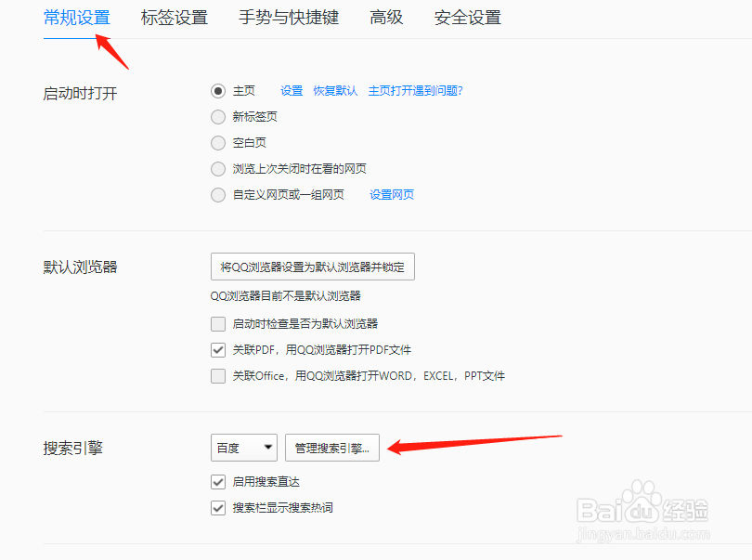Click the 设置 link beside 主页
This screenshot has height=560, width=752.
point(292,91)
